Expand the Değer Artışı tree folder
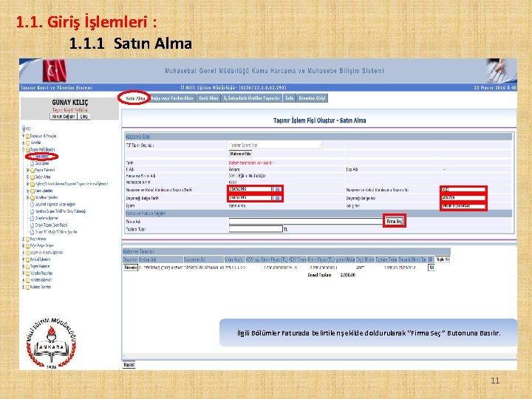Viewport: 532px width, 399px height. (28, 177)
